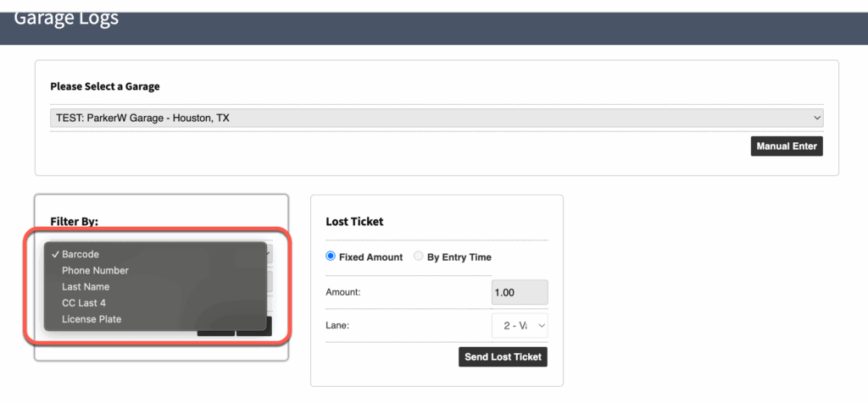Viewport: 868px width, 403px height.
Task: Click the Please Select a Garage label
Action: 105,86
